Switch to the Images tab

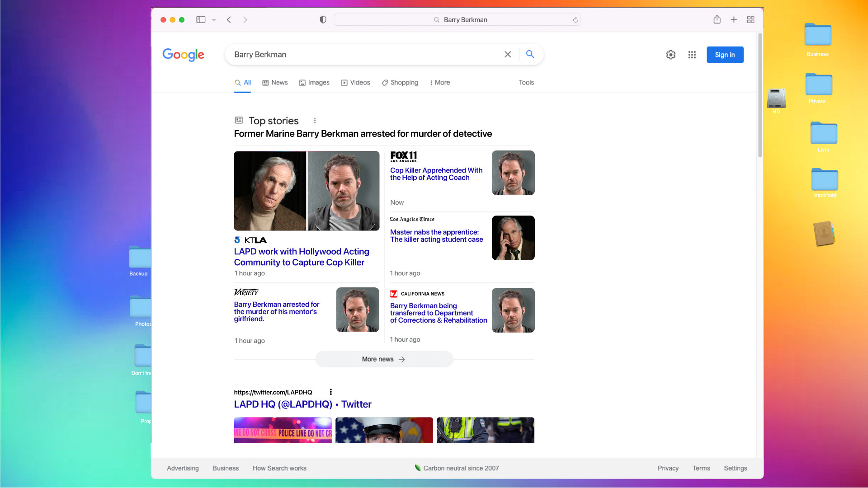(x=314, y=83)
